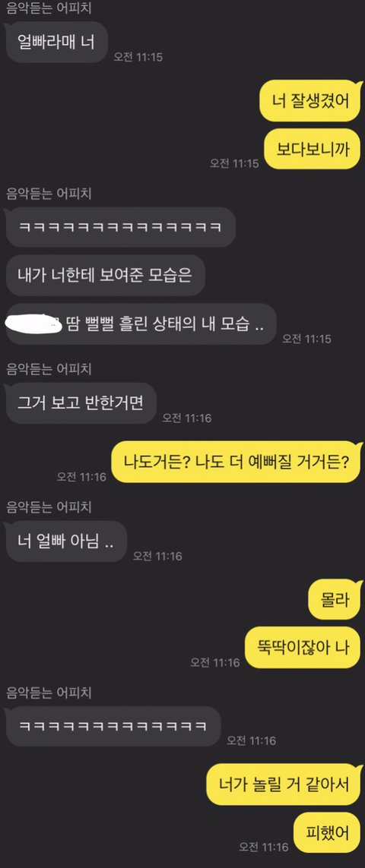Tap the '얼빠라매 너' message bubble

pyautogui.click(x=56, y=42)
